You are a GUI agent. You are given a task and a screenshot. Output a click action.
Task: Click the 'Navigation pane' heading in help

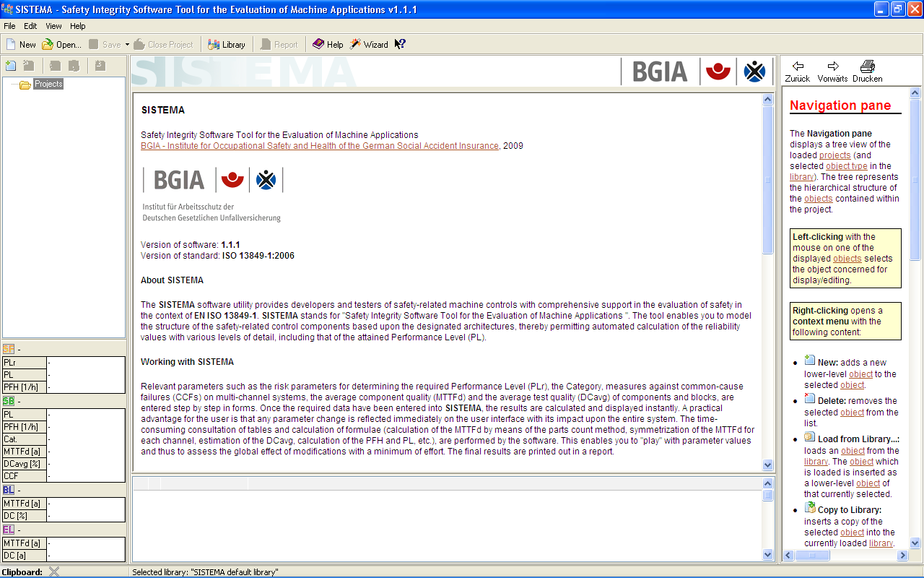pyautogui.click(x=840, y=105)
